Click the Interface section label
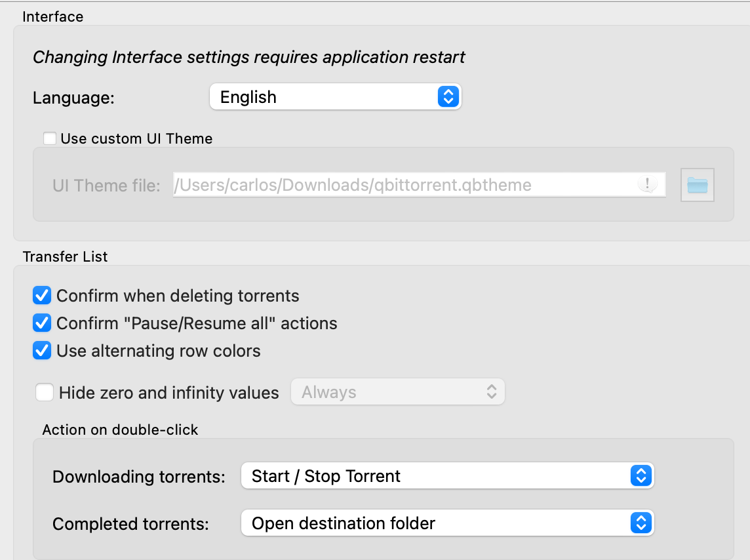750x560 pixels. (x=53, y=16)
